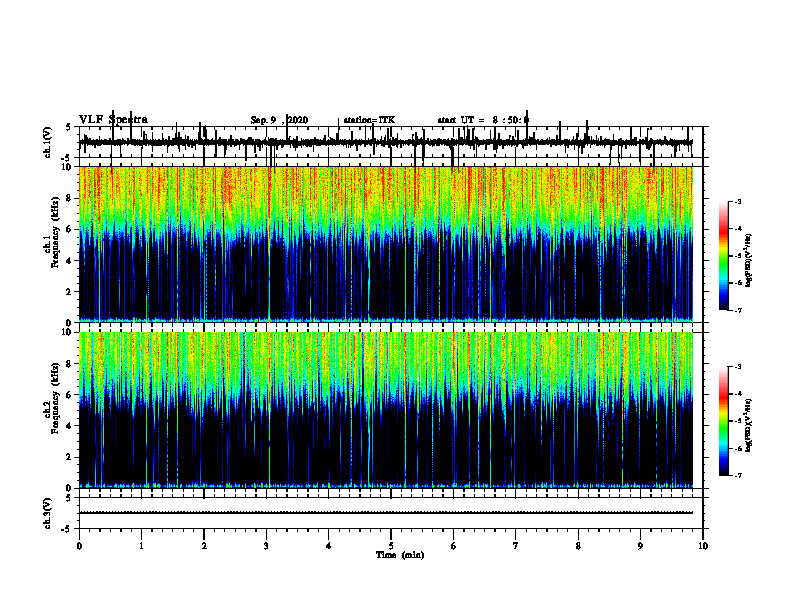Click the ch.1 colorbar "log(PSD)" unit label
792x612 pixels.
(x=749, y=260)
